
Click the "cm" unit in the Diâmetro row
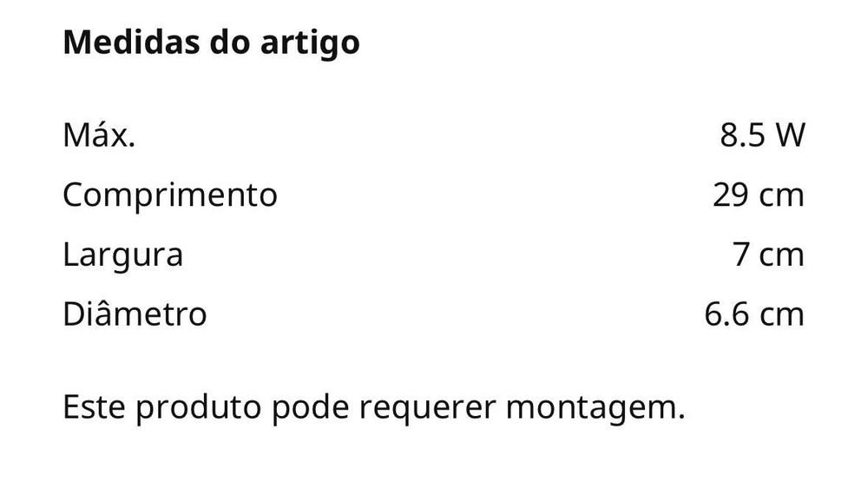point(782,314)
